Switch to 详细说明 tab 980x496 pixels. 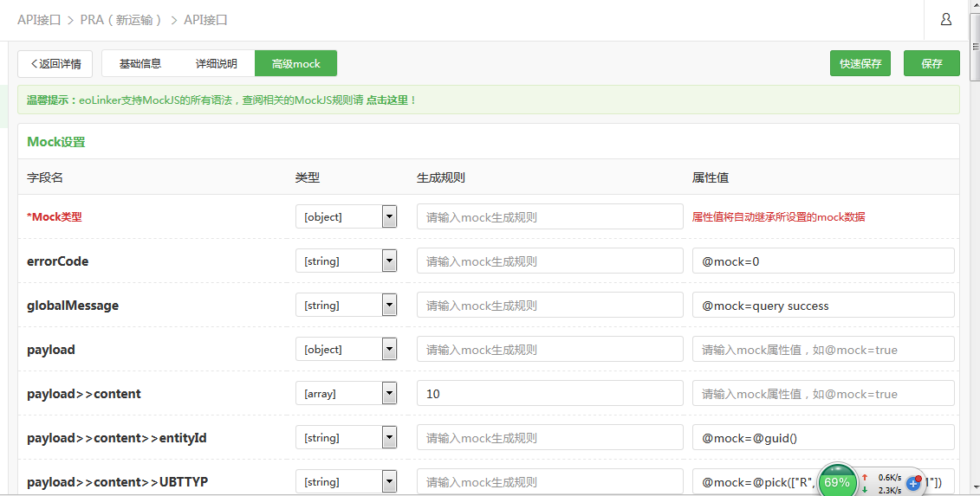217,64
